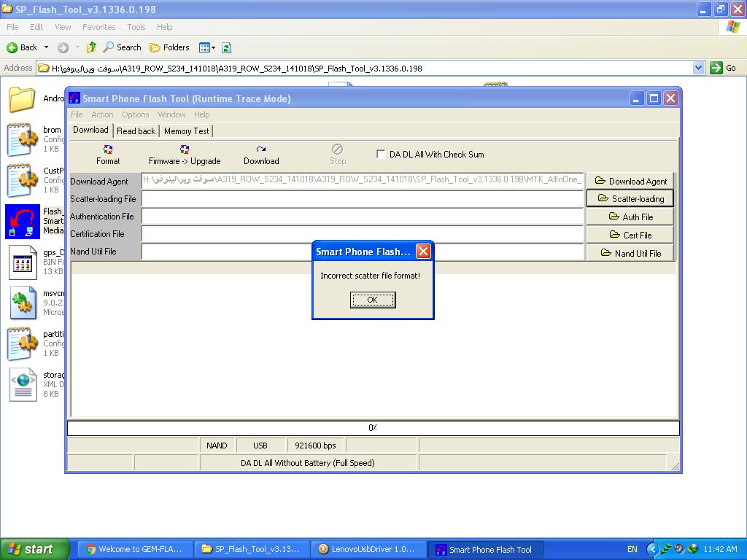Open the Explorer View menu
The width and height of the screenshot is (747, 560).
click(x=63, y=27)
